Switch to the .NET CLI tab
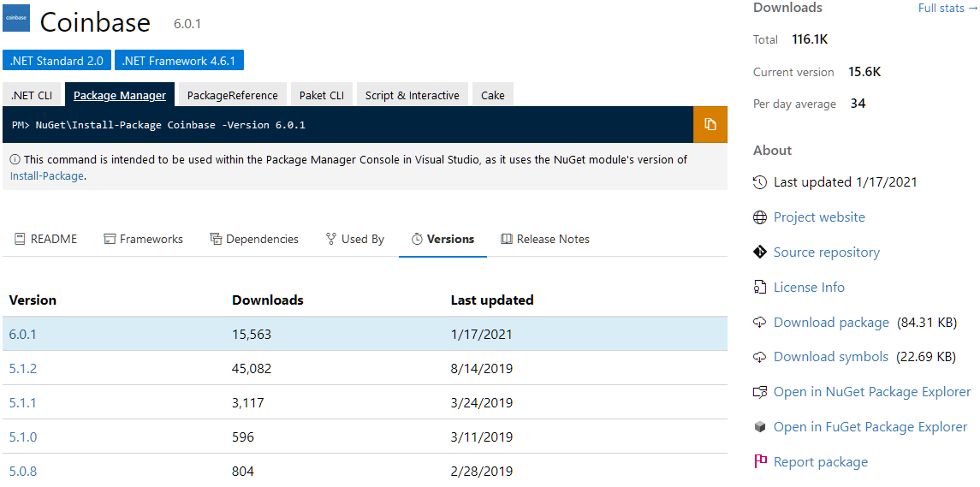Image resolution: width=980 pixels, height=487 pixels. [32, 95]
